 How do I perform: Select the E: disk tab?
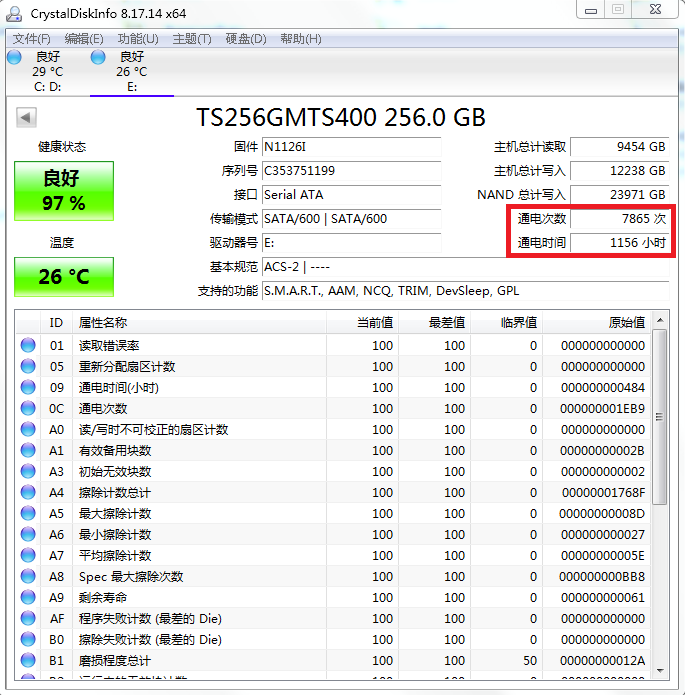(x=132, y=72)
